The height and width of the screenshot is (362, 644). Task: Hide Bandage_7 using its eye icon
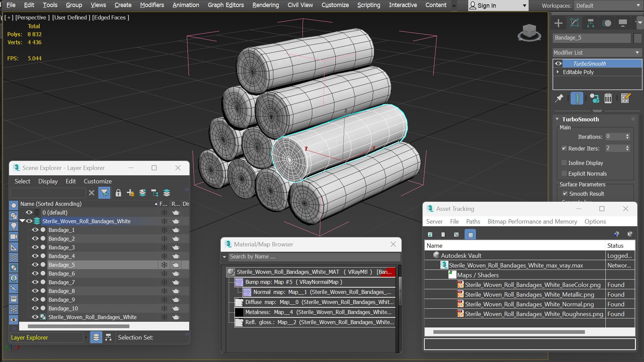(35, 282)
